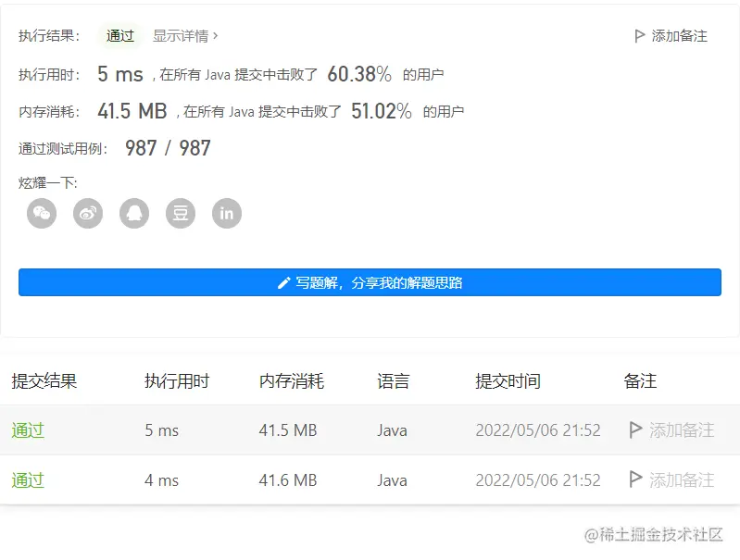Open the 通过 link in the 5 ms row
This screenshot has width=740, height=560.
point(28,430)
